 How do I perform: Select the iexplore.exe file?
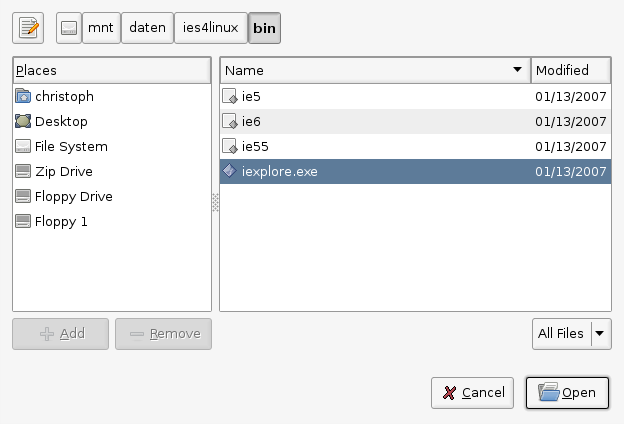279,172
